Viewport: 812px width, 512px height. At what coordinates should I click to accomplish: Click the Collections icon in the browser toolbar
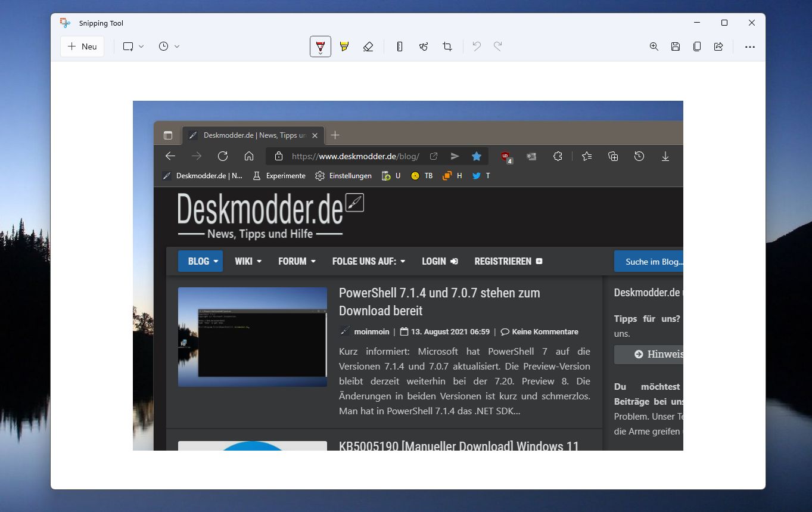click(613, 156)
